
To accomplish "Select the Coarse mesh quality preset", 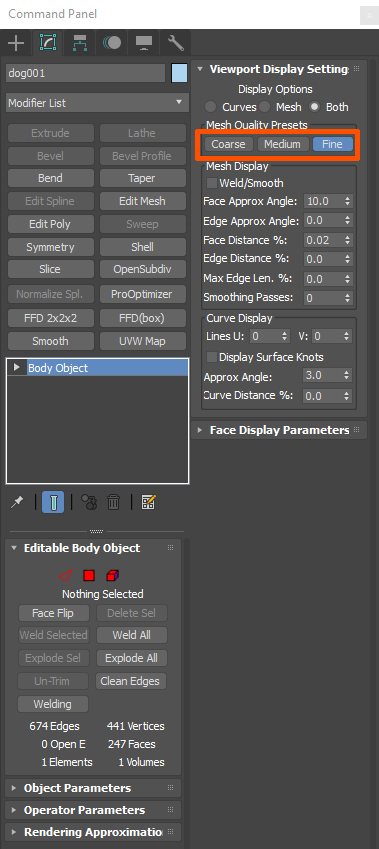I will point(228,144).
